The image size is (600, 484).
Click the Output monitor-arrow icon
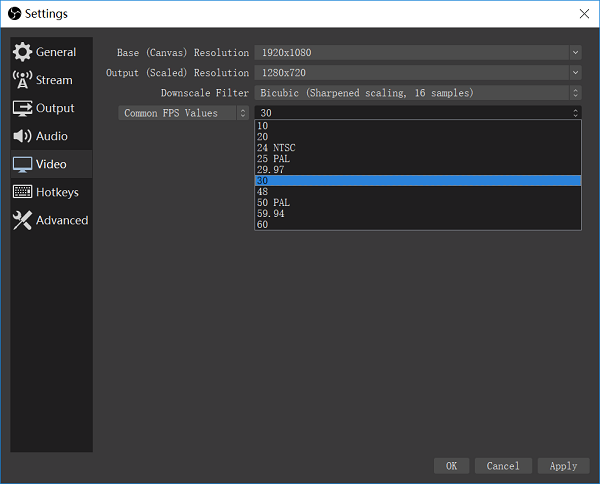[x=22, y=108]
